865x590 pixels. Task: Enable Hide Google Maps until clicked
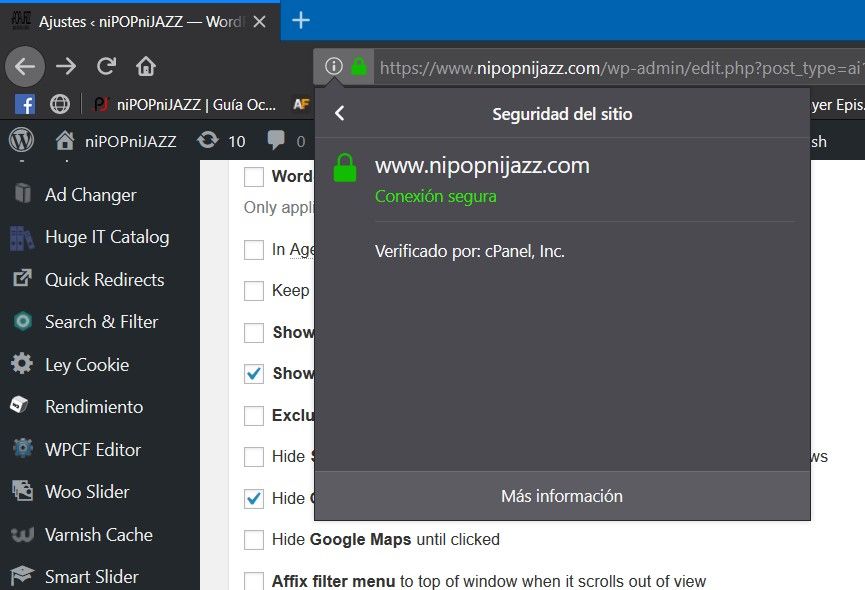tap(254, 540)
